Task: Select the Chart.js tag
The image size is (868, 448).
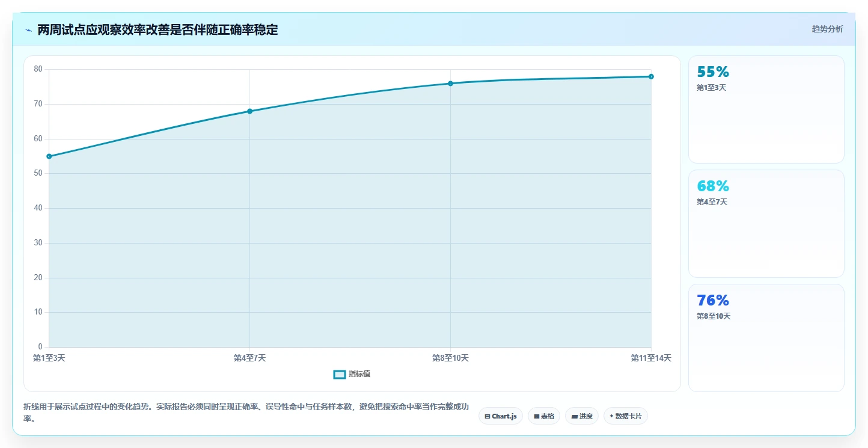Action: [501, 416]
